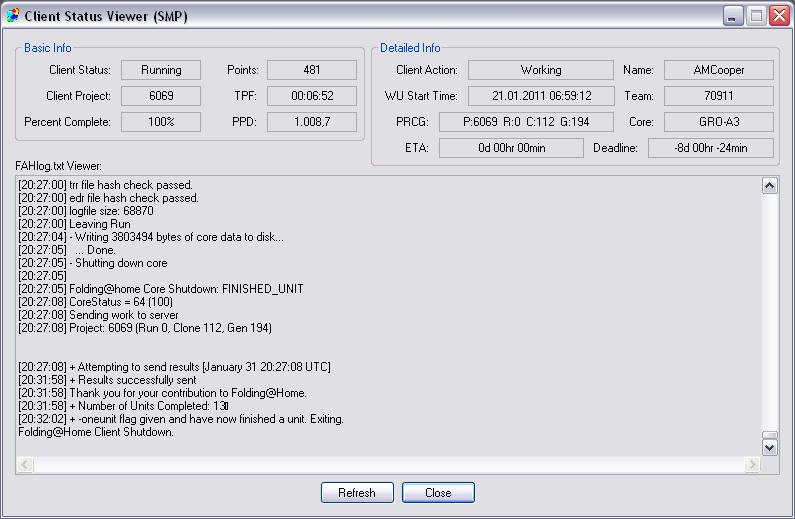795x519 pixels.
Task: Click the vertical scrollbar thumb
Action: [769, 435]
